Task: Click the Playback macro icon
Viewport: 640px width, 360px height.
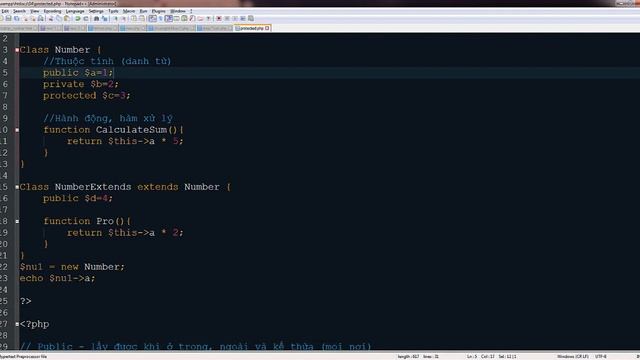Action: coord(235,18)
